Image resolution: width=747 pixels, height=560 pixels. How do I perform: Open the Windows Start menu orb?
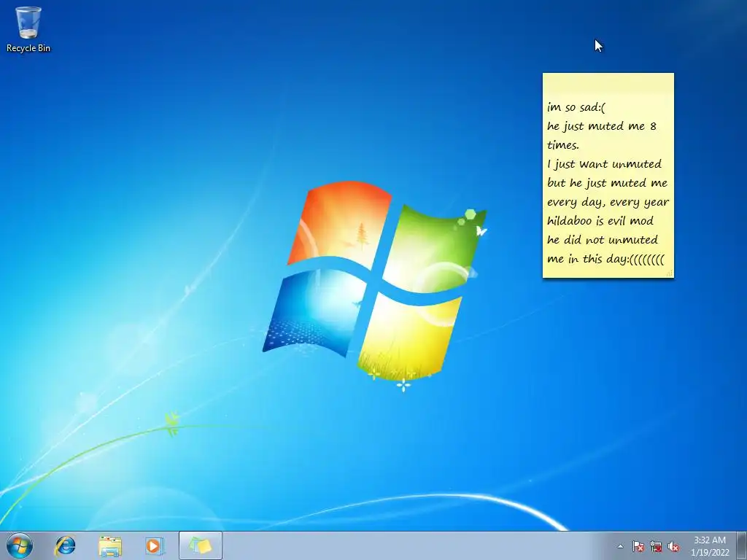[20, 545]
